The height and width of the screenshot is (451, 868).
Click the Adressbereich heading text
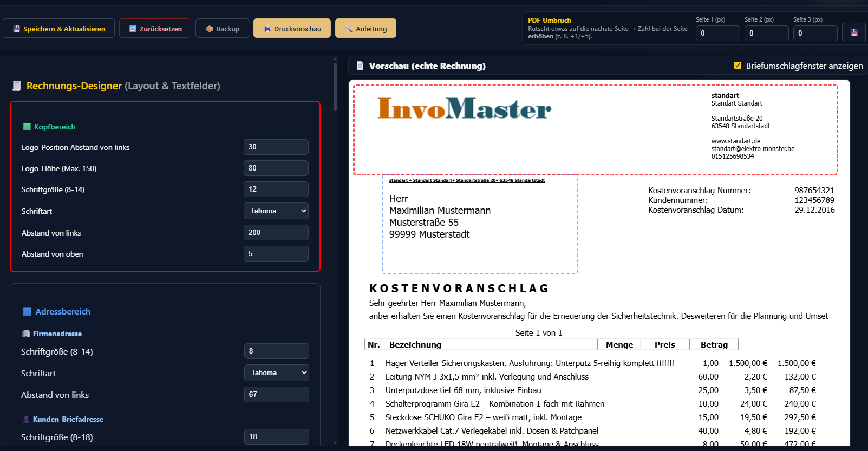[x=63, y=311]
